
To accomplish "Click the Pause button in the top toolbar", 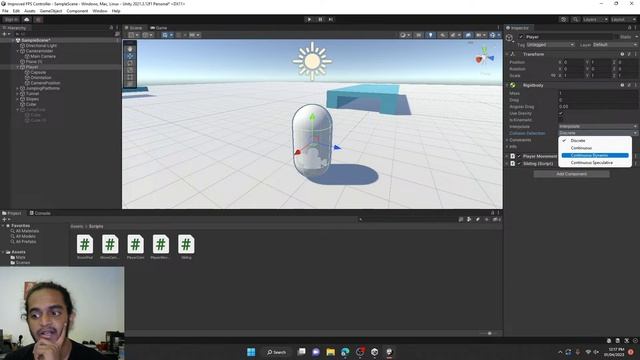I will click(320, 19).
